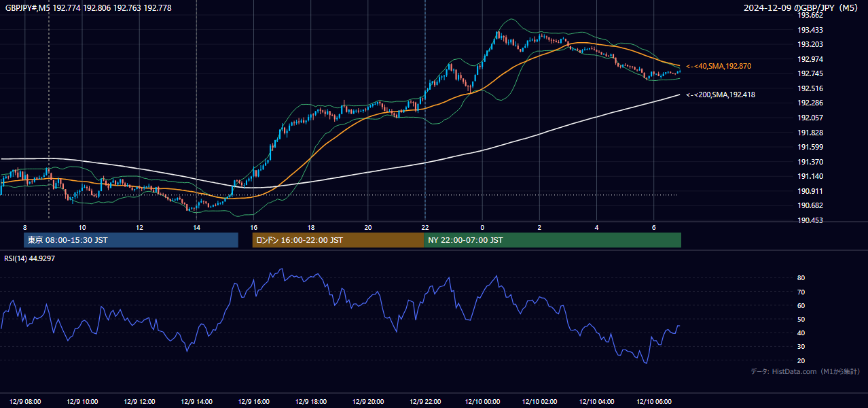Click the データ: HistData.com source credit
Image resolution: width=868 pixels, height=408 pixels.
pyautogui.click(x=805, y=371)
